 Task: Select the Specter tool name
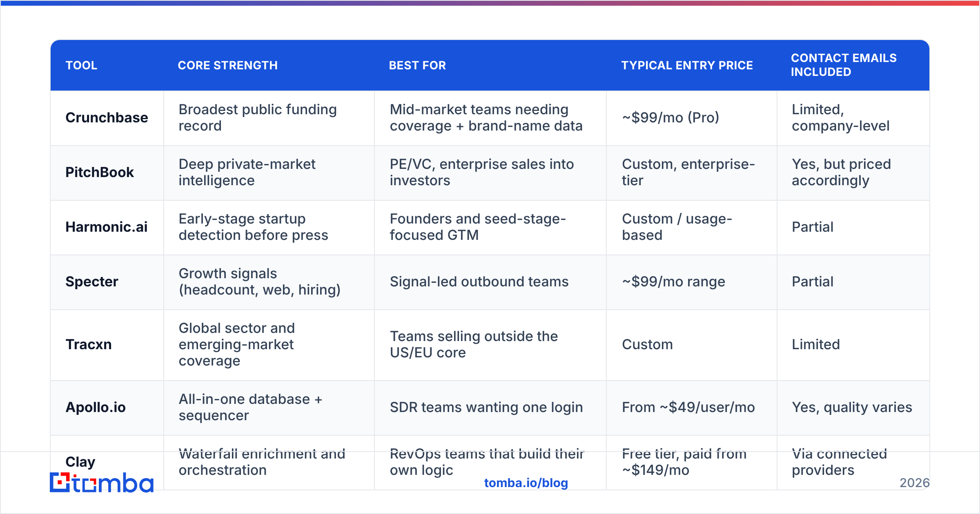click(x=92, y=281)
